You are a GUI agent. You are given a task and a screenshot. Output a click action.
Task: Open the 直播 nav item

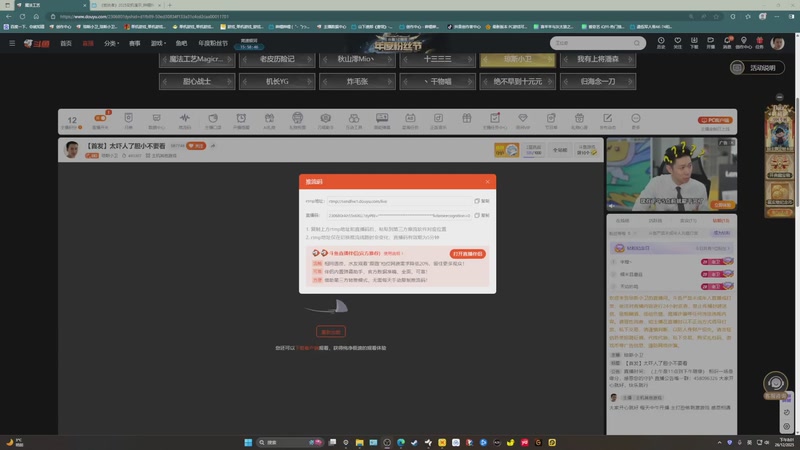coord(88,43)
